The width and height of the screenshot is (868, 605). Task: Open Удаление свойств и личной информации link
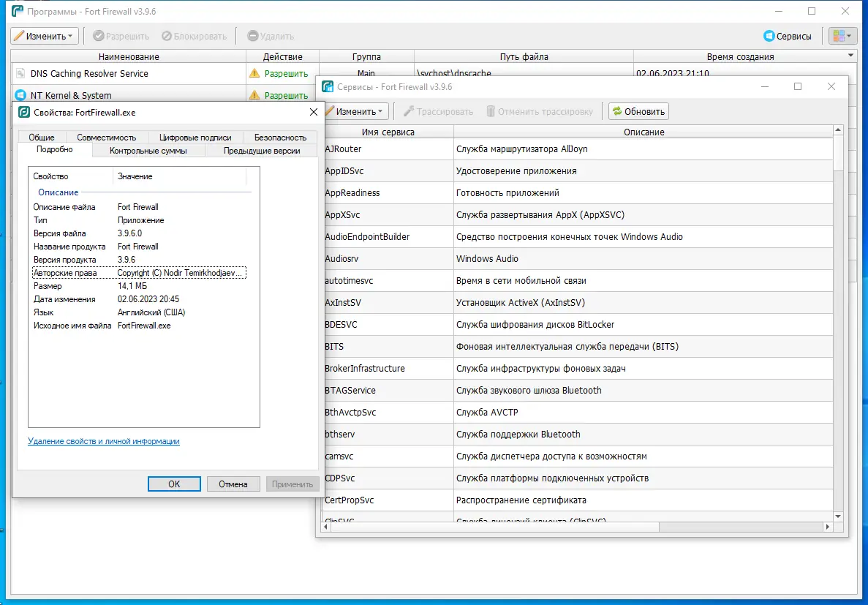(104, 441)
